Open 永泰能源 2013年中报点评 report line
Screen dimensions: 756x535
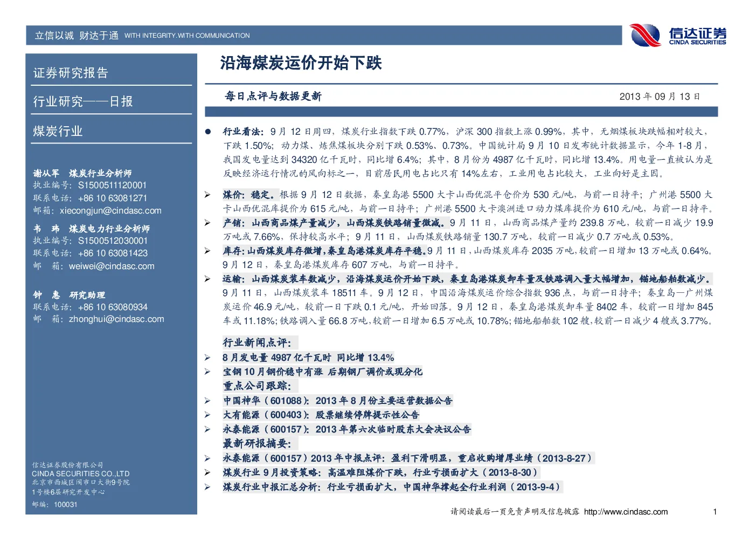(408, 458)
